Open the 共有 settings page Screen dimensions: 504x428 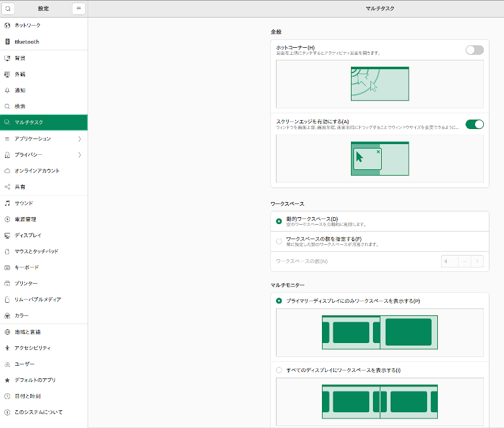[43, 187]
